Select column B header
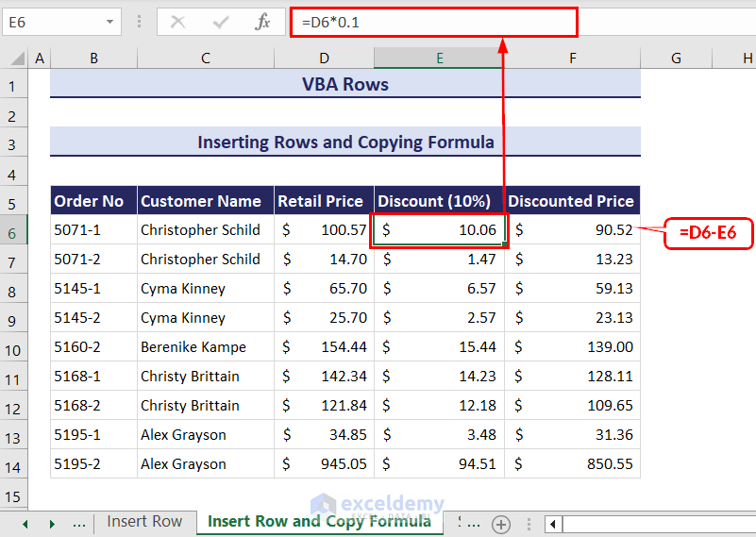 click(x=94, y=59)
